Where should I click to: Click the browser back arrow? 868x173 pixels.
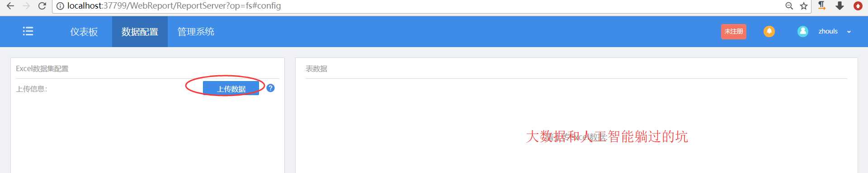[10, 6]
